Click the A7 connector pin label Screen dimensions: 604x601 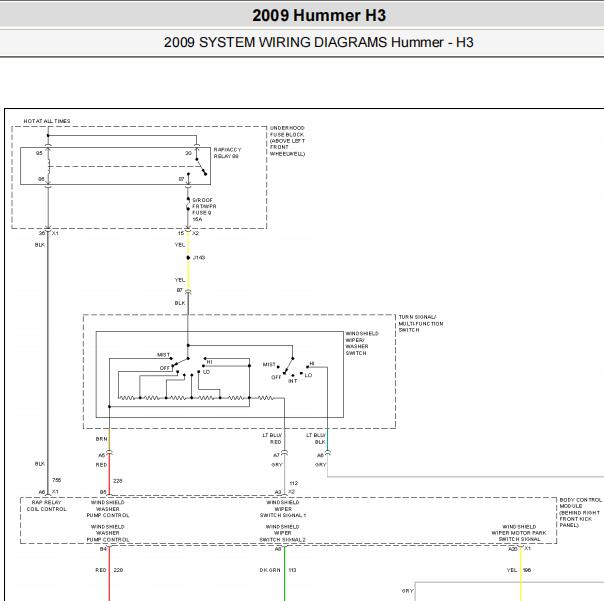[276, 455]
